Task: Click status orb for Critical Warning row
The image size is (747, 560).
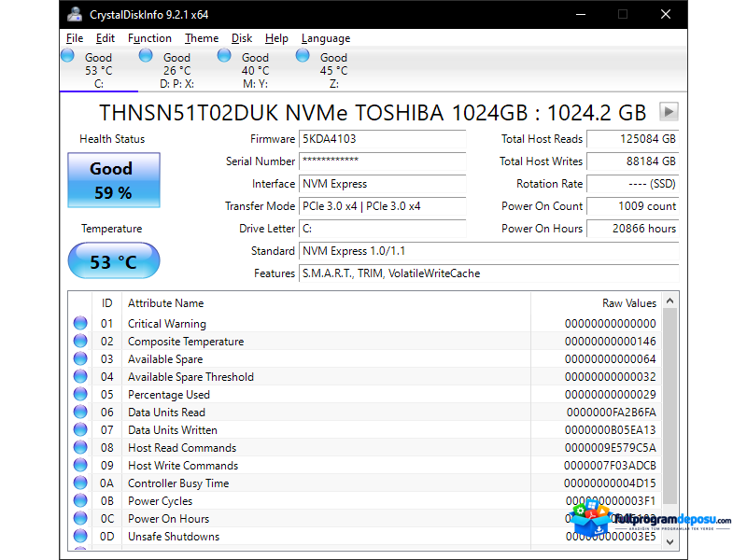Action: (x=80, y=323)
